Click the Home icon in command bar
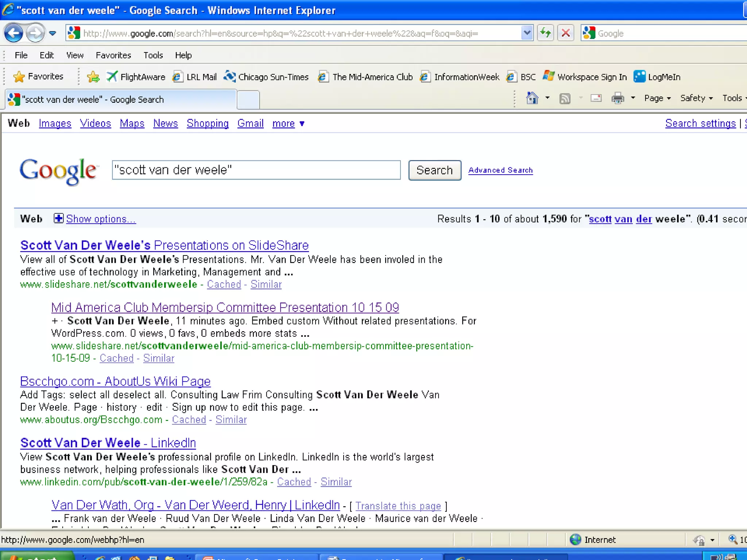This screenshot has width=747, height=560. pyautogui.click(x=532, y=98)
